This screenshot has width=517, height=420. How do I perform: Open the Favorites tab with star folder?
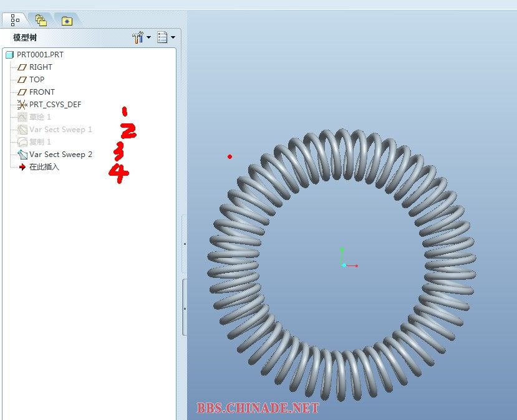pos(67,21)
